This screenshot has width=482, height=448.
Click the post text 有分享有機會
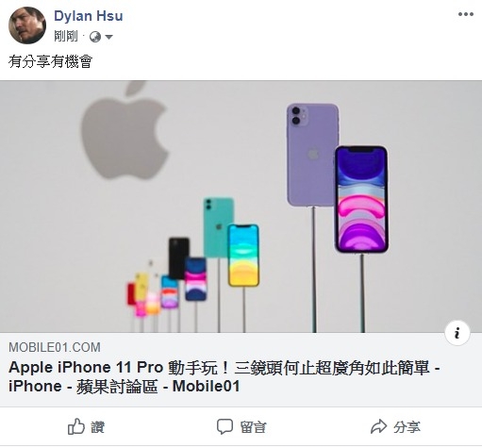coord(50,61)
